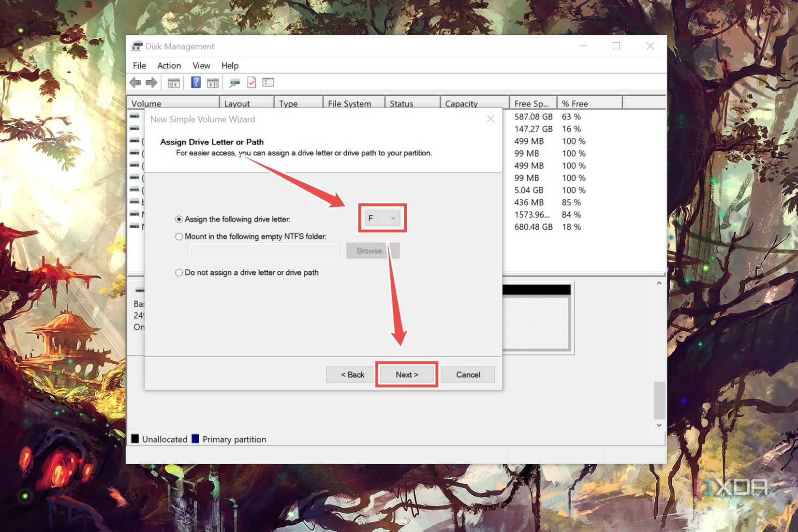Image resolution: width=798 pixels, height=532 pixels.
Task: Click the Properties checkmark toolbar icon
Action: [251, 82]
